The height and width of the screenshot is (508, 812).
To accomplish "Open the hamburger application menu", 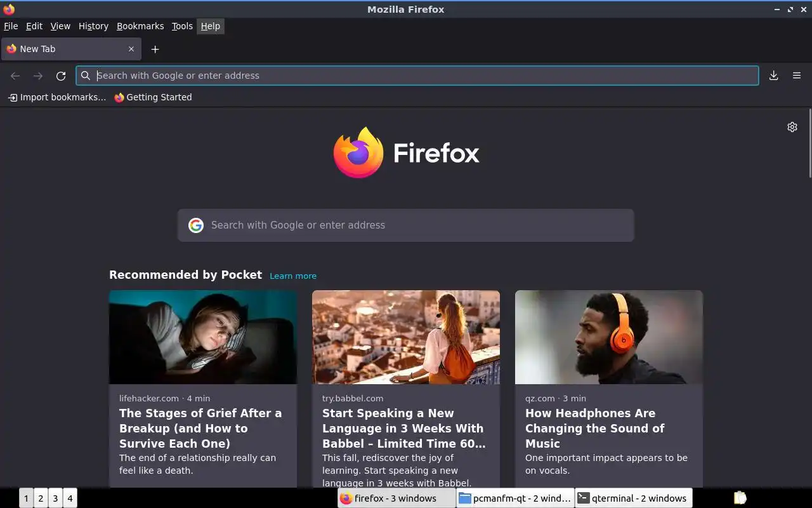I will [x=797, y=76].
